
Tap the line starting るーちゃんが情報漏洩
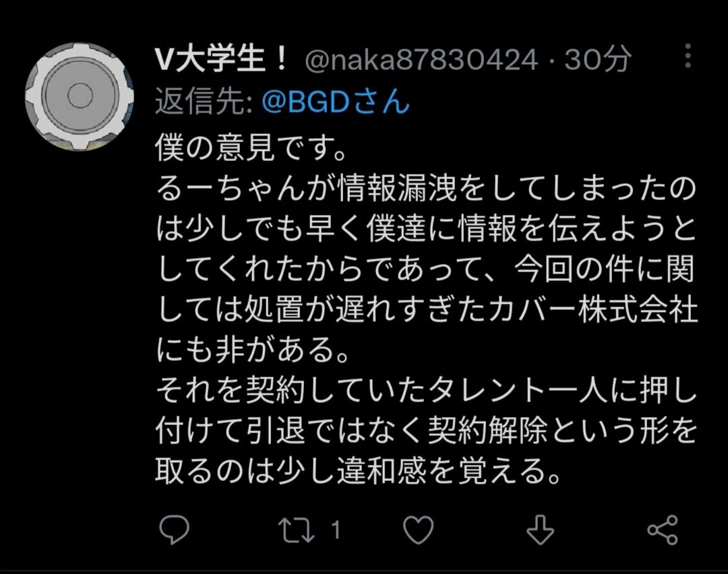pos(426,189)
